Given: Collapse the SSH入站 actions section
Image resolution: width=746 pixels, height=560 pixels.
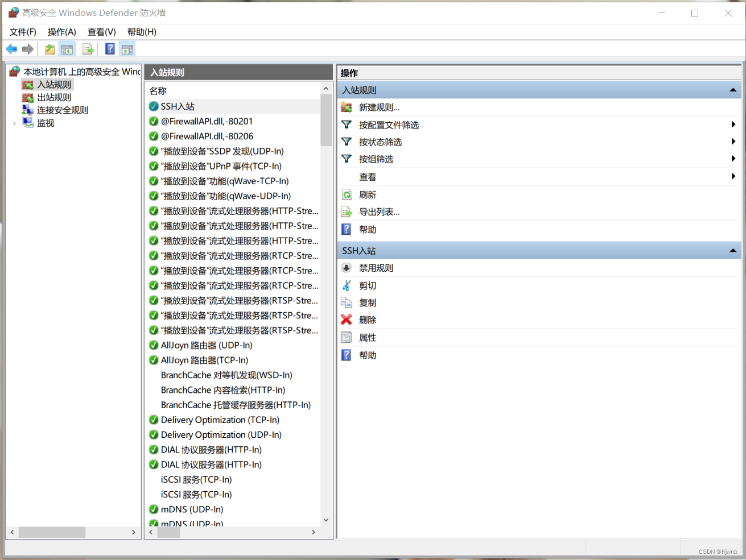Looking at the screenshot, I should (733, 250).
